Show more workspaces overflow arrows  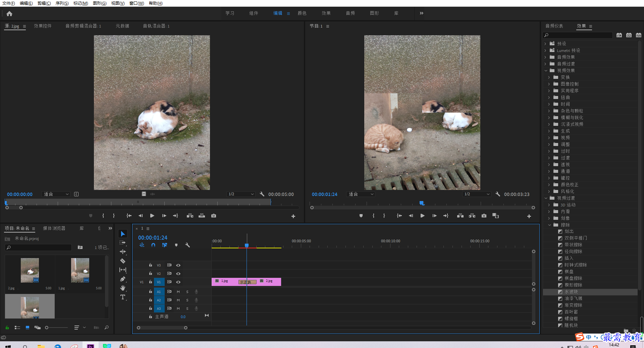point(421,13)
